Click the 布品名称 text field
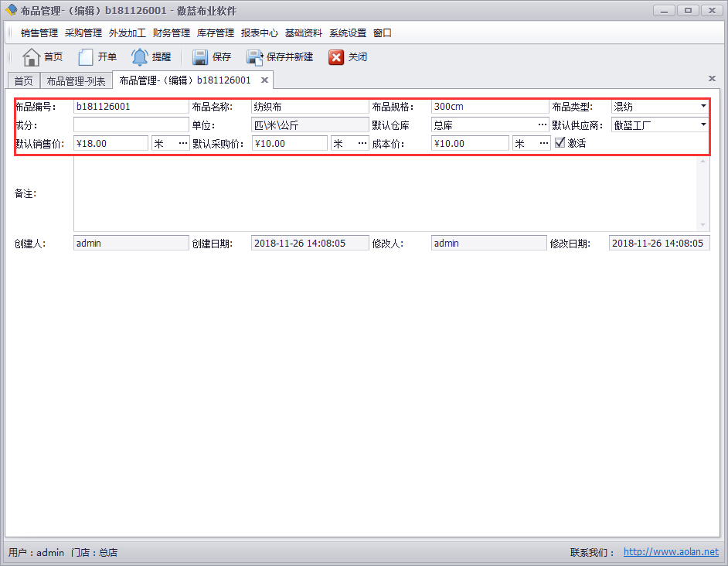Screen dimensions: 728x566 (x=310, y=107)
